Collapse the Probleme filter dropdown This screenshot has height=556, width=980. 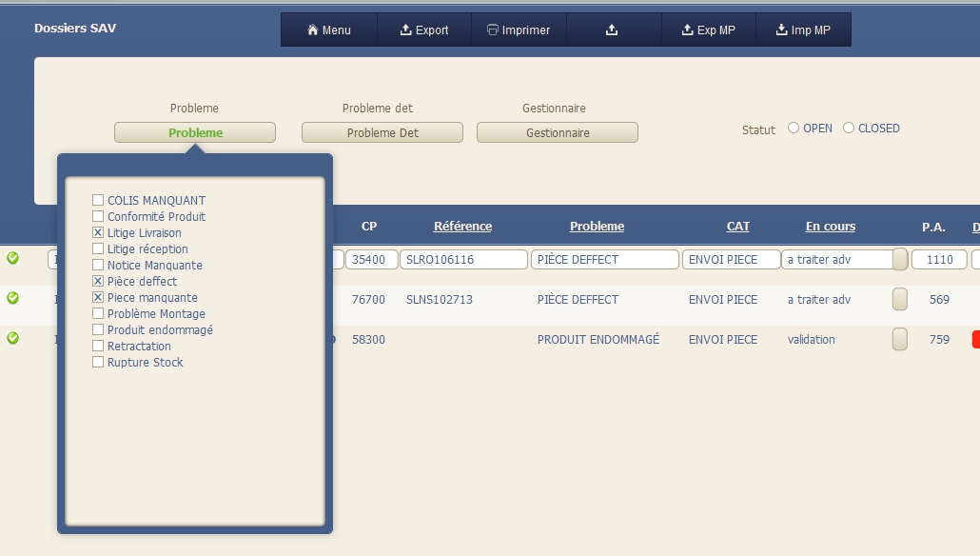[x=195, y=132]
